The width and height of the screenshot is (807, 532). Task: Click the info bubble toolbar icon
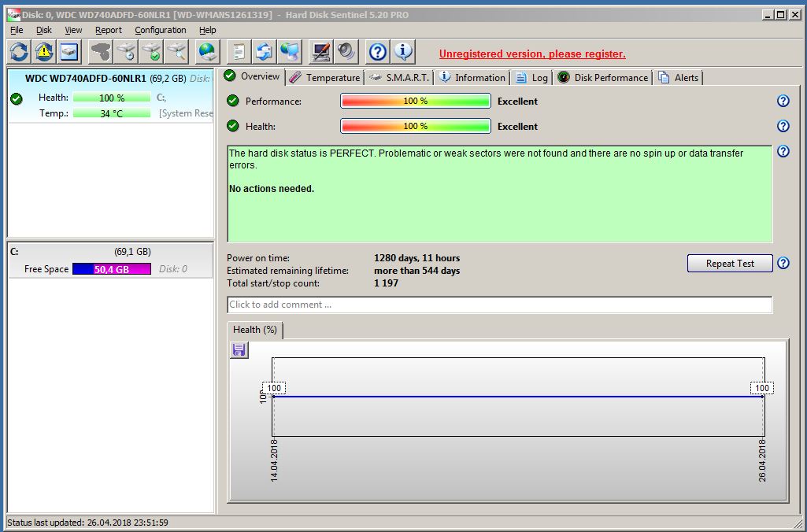pos(403,52)
